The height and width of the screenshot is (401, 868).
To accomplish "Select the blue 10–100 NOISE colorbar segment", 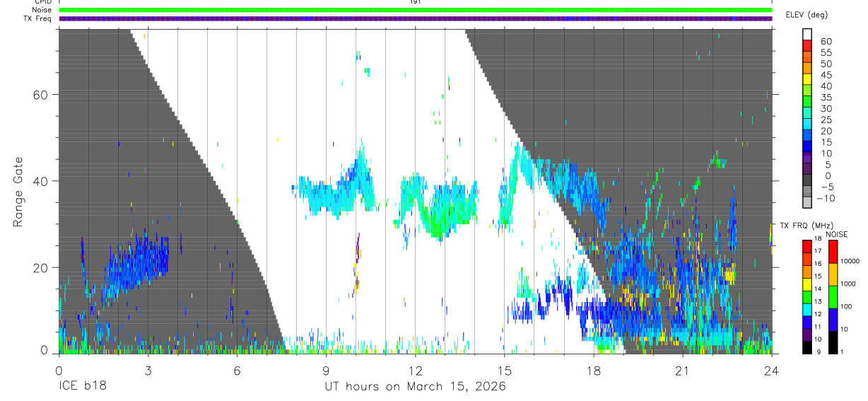I will [833, 320].
